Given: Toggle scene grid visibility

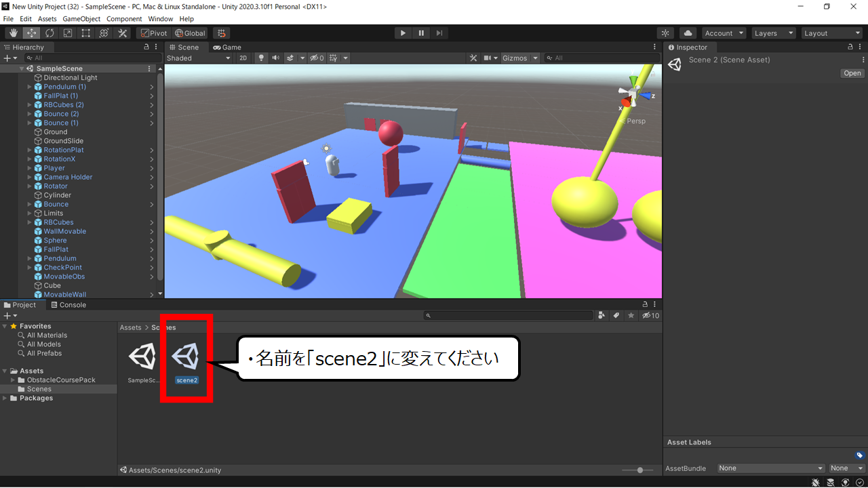Looking at the screenshot, I should [x=333, y=58].
